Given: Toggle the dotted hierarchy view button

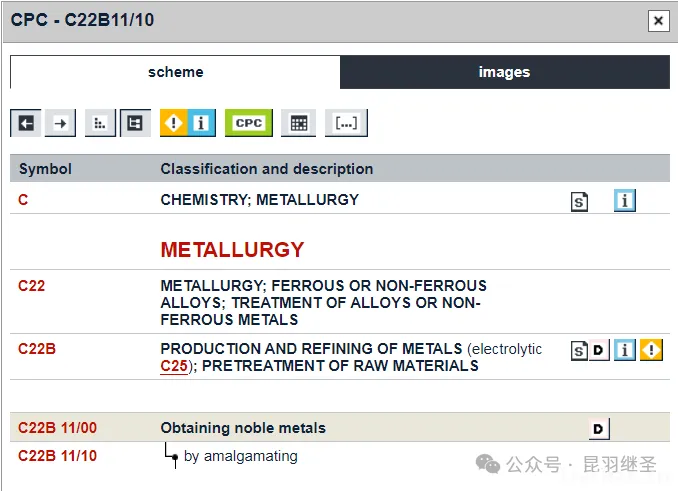Looking at the screenshot, I should pos(100,123).
